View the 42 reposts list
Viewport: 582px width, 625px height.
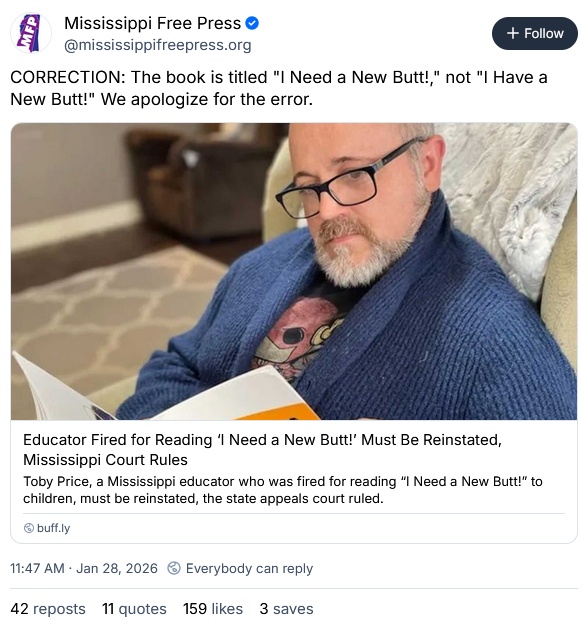point(48,609)
